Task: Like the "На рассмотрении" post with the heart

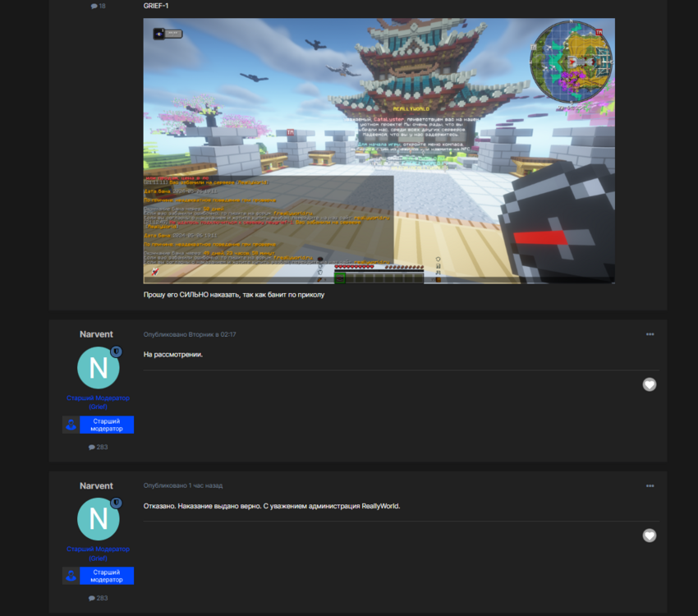Action: tap(650, 384)
